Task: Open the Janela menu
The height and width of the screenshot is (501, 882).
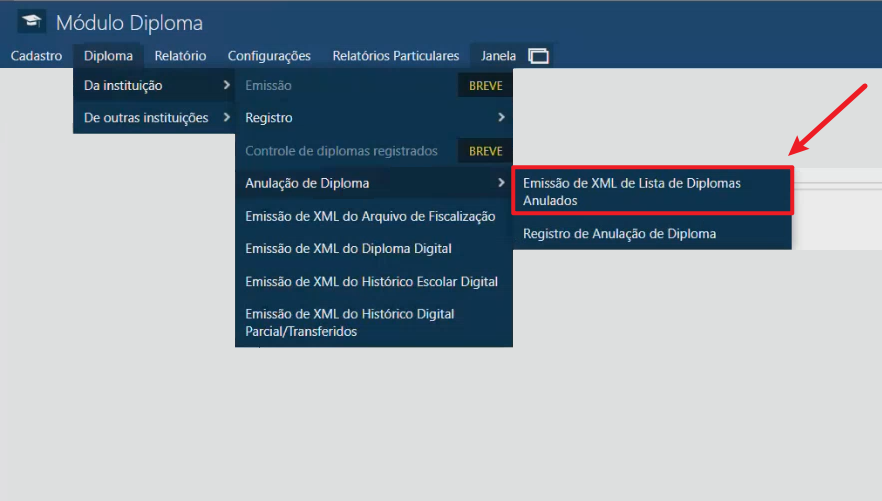Action: tap(498, 56)
